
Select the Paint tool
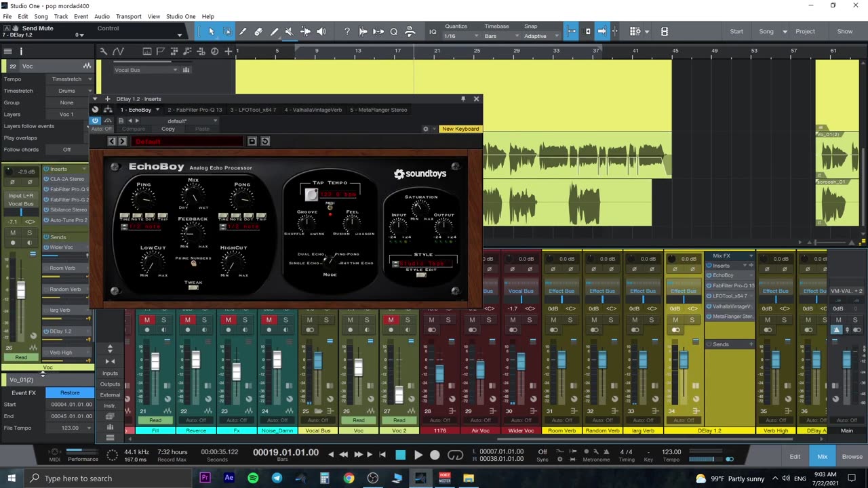pyautogui.click(x=274, y=31)
